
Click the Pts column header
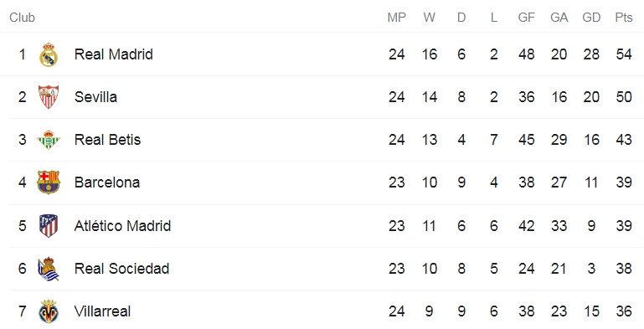[624, 18]
